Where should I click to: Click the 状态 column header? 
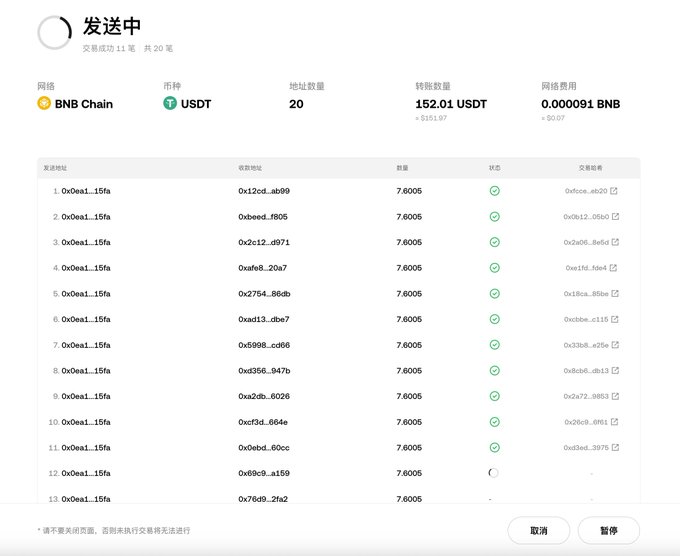click(x=494, y=168)
